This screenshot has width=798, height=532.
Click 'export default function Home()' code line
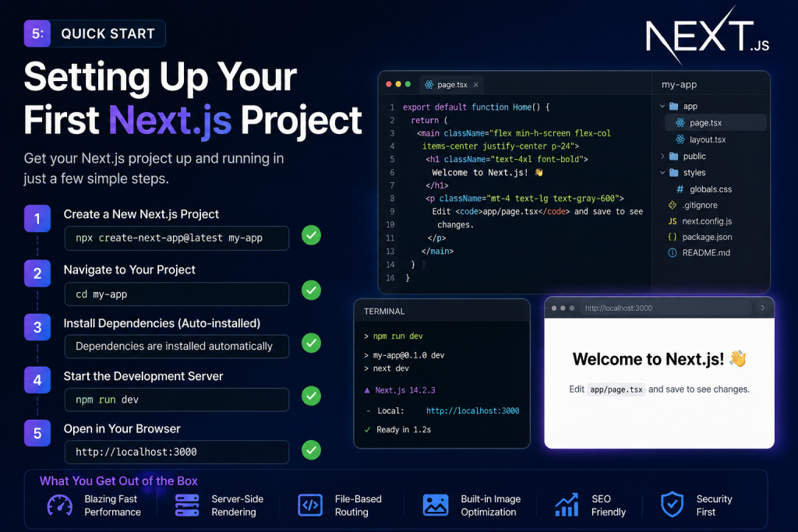click(476, 107)
